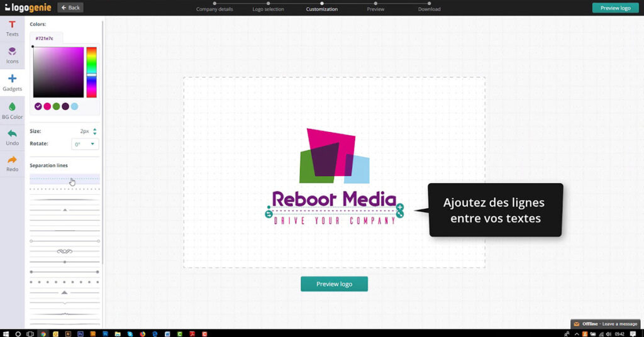Go to the Logo selection step
Viewport: 644px width, 337px height.
tap(268, 9)
